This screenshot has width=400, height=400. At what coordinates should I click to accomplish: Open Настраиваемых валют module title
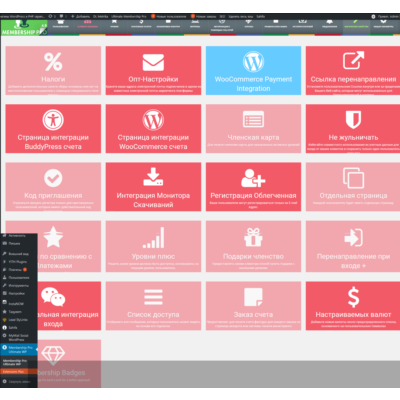click(x=353, y=315)
